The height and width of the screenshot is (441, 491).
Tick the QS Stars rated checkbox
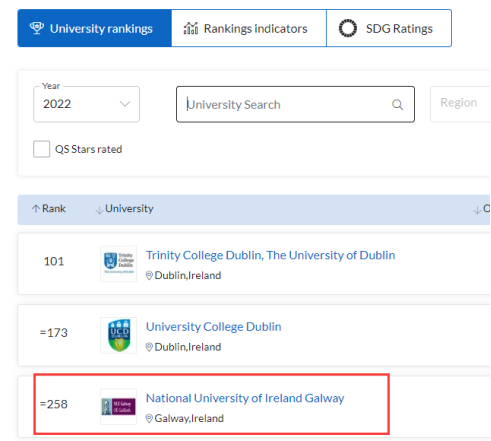(42, 149)
